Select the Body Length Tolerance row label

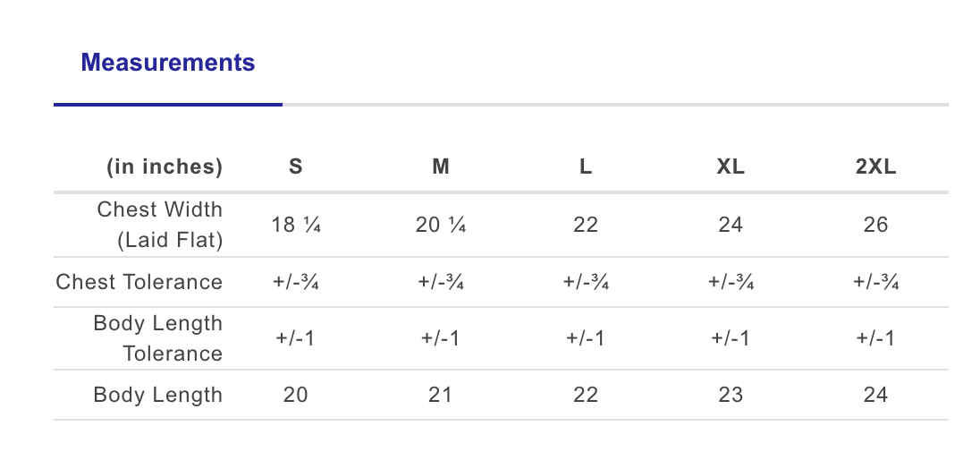click(157, 338)
